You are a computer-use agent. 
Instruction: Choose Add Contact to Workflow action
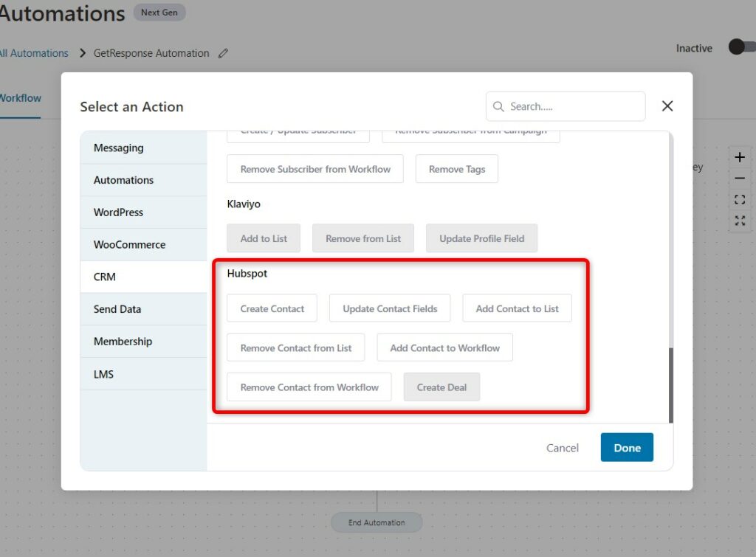[x=445, y=348]
